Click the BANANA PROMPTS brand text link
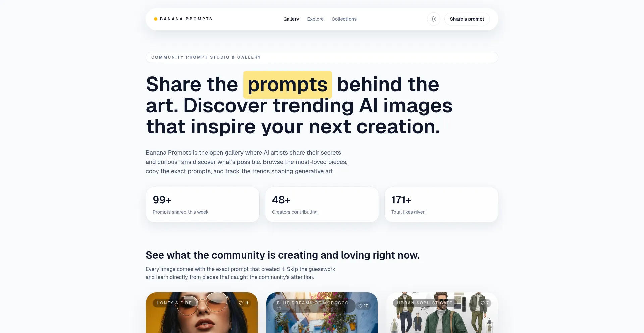The image size is (644, 333). click(186, 19)
